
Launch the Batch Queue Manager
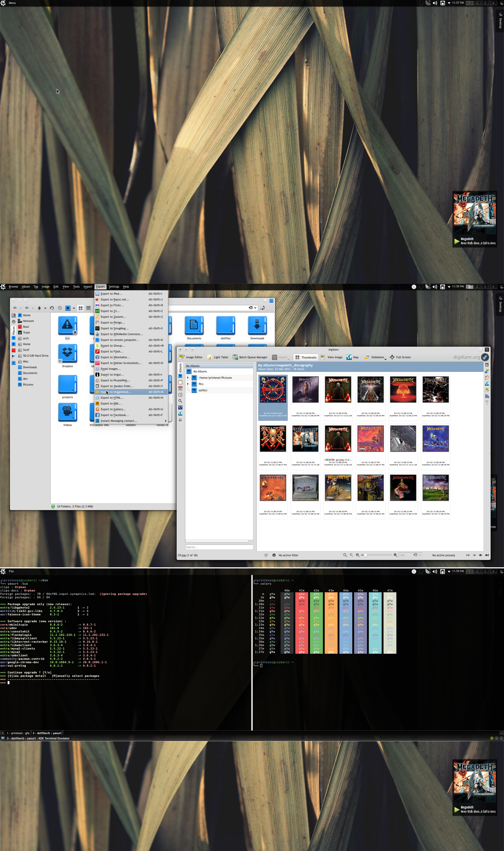point(250,357)
